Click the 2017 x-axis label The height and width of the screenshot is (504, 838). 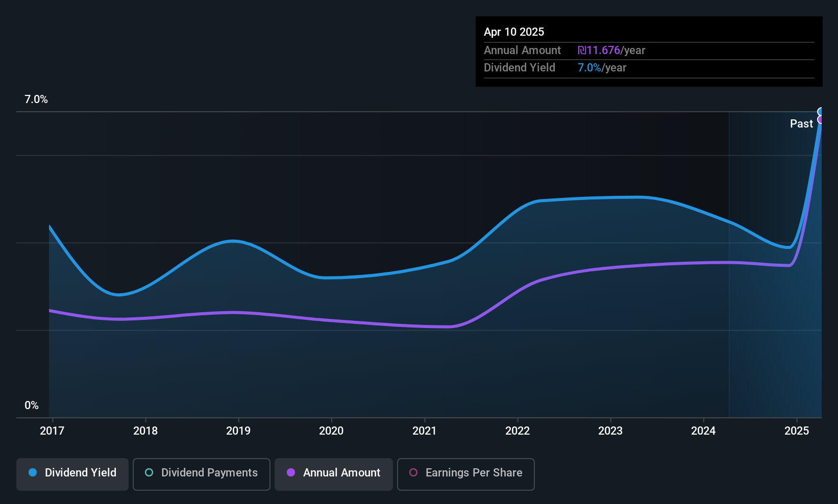coord(52,431)
